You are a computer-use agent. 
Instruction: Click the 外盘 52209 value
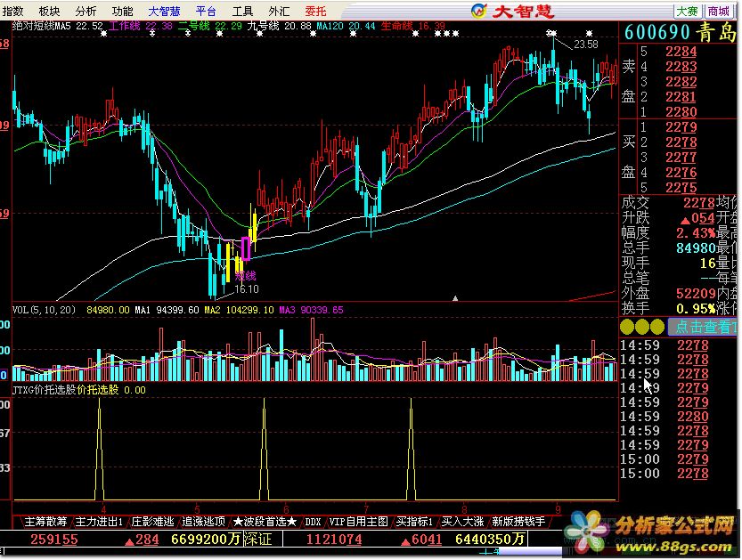point(696,293)
